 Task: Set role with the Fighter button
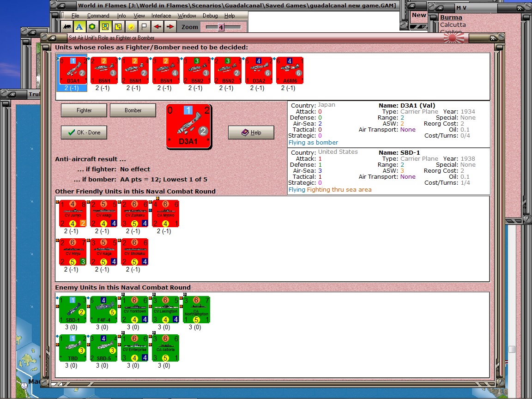click(x=84, y=110)
